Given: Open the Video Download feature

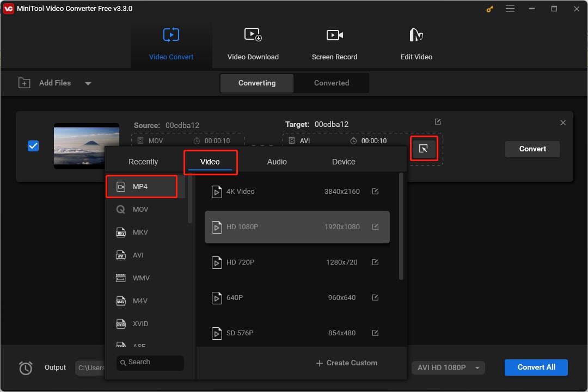Looking at the screenshot, I should [x=253, y=44].
